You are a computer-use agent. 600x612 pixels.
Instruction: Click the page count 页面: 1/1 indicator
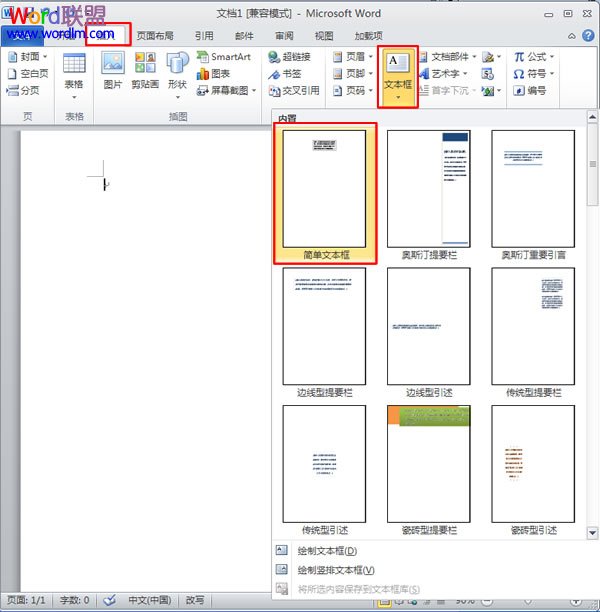26,600
